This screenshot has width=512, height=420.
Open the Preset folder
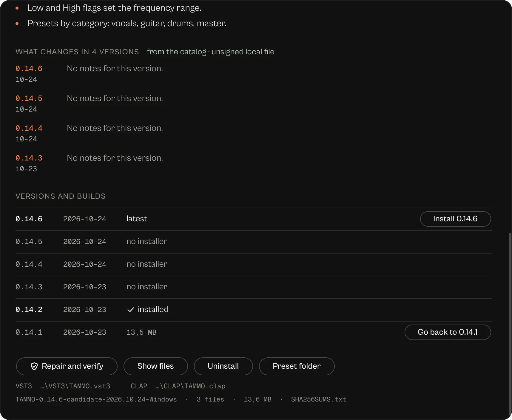tap(297, 366)
